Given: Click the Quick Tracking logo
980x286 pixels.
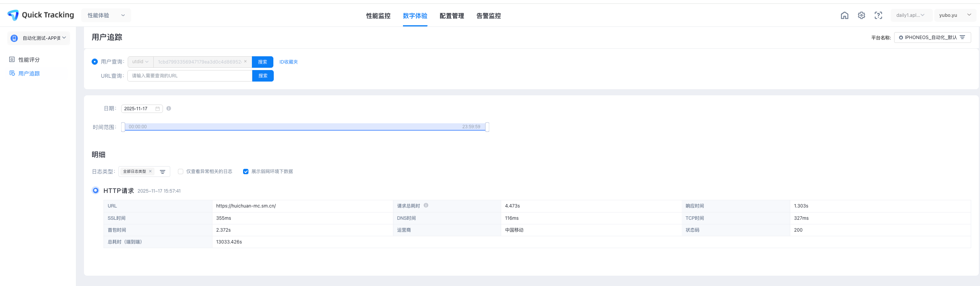Looking at the screenshot, I should (41, 15).
